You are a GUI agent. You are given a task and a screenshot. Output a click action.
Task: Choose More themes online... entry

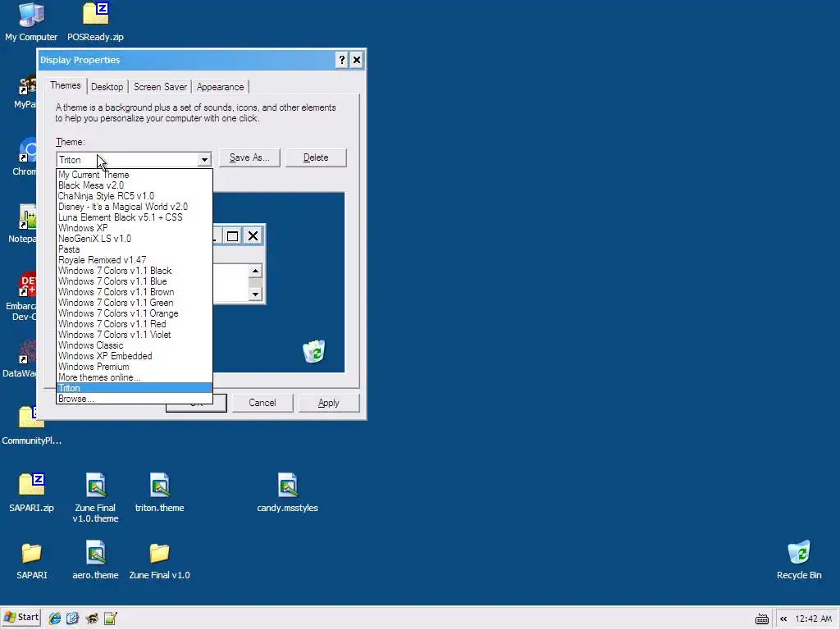pyautogui.click(x=134, y=377)
